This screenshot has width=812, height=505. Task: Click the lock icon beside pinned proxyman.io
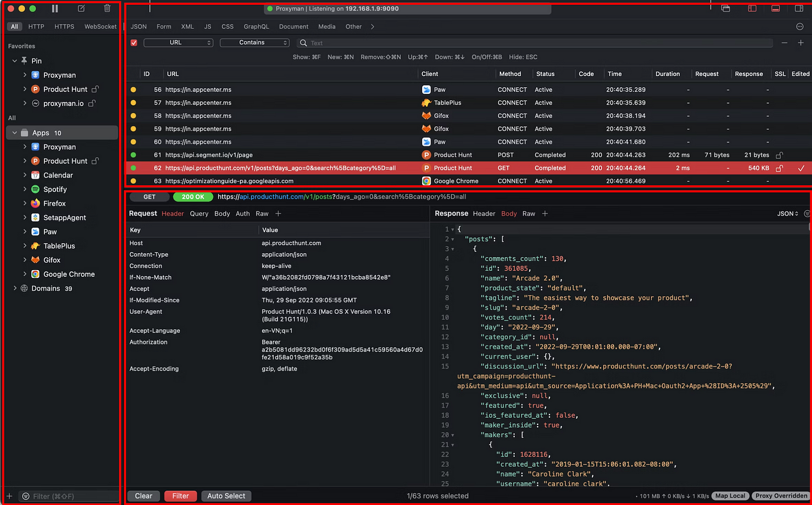point(91,103)
